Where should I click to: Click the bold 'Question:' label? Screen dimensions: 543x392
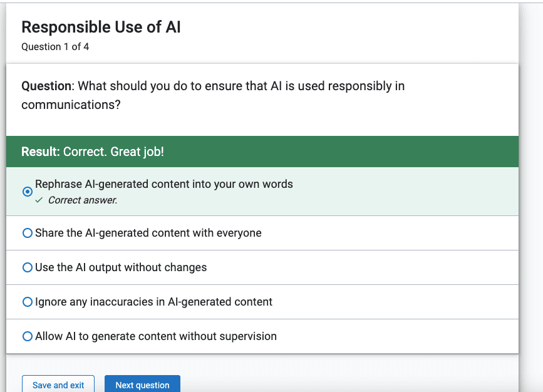click(48, 86)
